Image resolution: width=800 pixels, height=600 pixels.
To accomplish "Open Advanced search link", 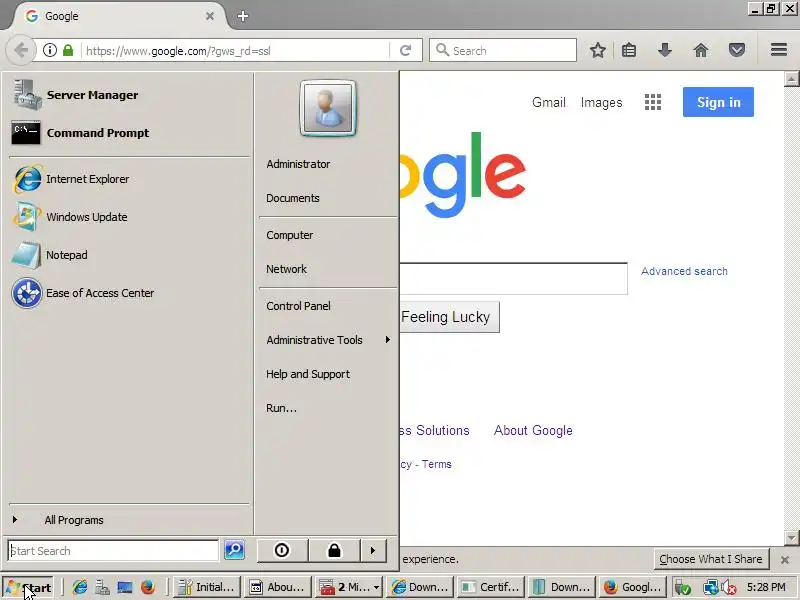I will (x=684, y=271).
